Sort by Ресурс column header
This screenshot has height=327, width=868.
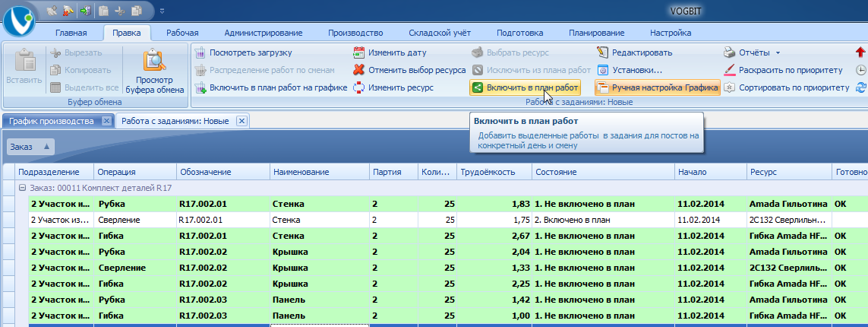pos(789,172)
